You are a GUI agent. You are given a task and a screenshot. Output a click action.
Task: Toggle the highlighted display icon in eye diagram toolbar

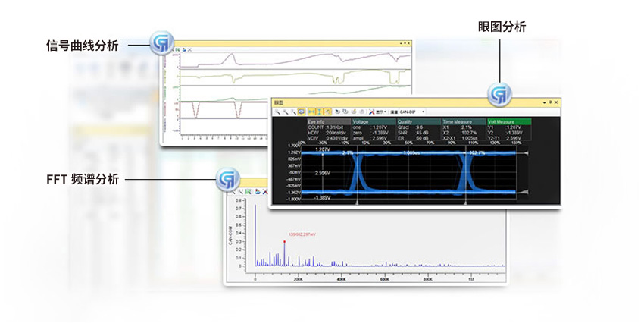pyautogui.click(x=302, y=112)
